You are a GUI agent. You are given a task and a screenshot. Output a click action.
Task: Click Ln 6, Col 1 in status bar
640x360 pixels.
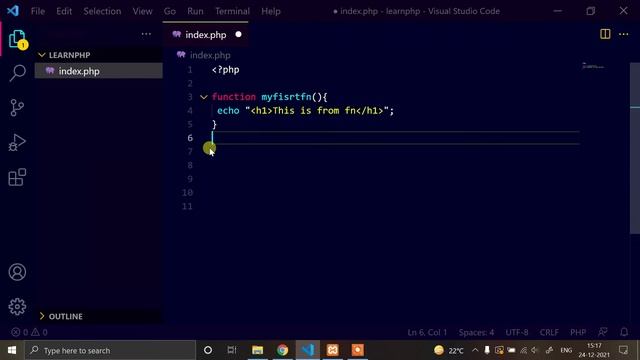click(427, 332)
